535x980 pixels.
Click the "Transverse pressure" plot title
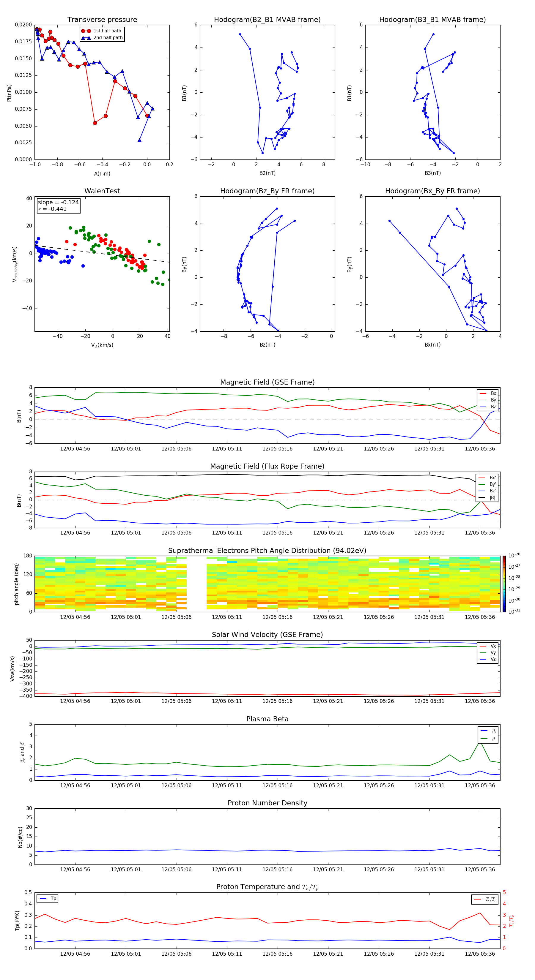(102, 20)
